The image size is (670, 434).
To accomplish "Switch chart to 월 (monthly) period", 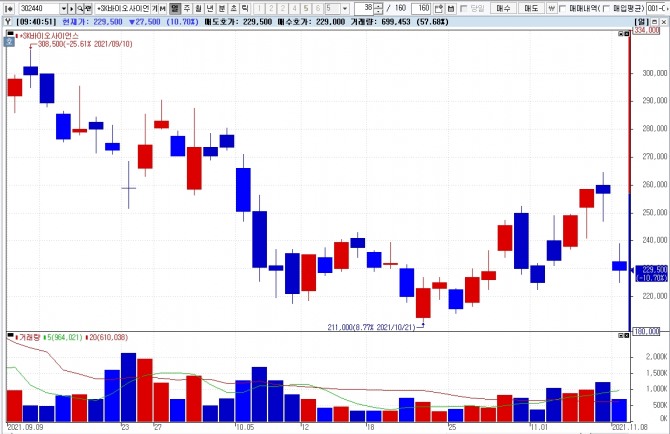I will 198,9.
